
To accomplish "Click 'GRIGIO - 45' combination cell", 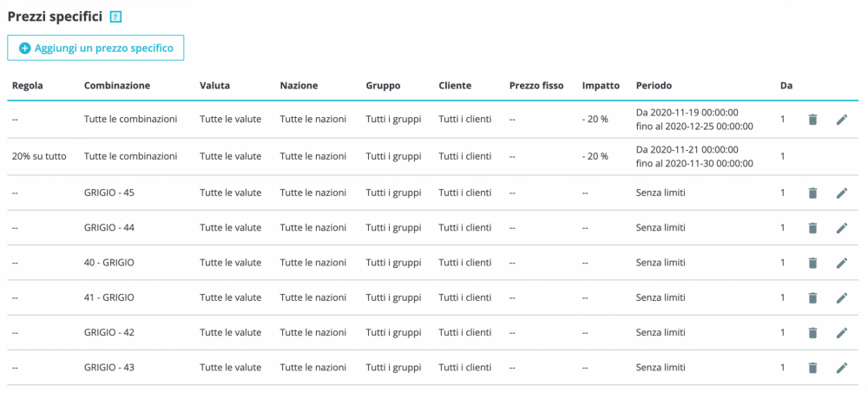I will (109, 193).
